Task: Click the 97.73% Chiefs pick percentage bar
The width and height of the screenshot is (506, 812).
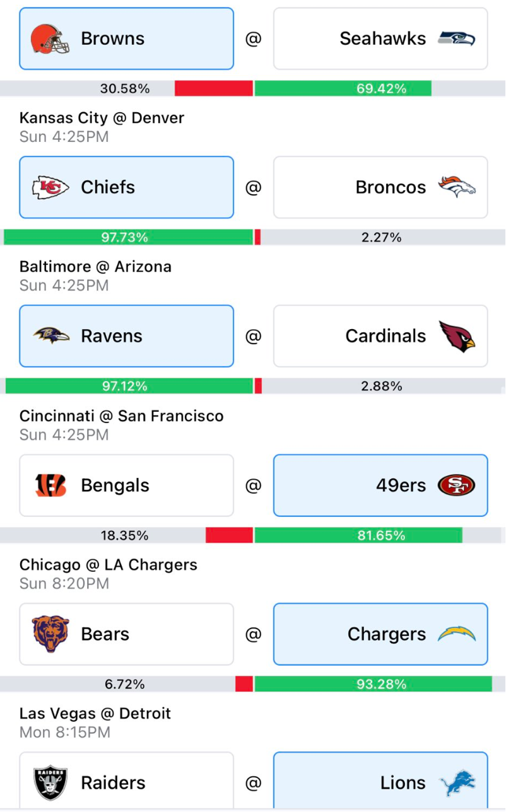Action: pyautogui.click(x=128, y=238)
